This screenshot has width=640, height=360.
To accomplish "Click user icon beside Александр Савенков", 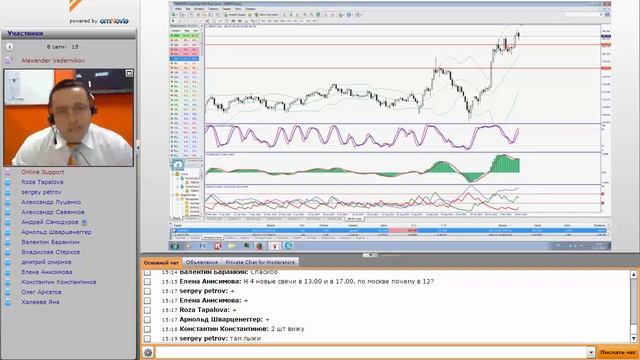I will (x=8, y=212).
